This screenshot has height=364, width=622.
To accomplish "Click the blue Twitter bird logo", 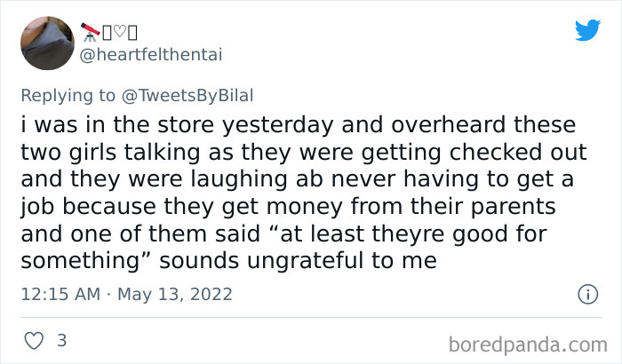I will coord(587,30).
